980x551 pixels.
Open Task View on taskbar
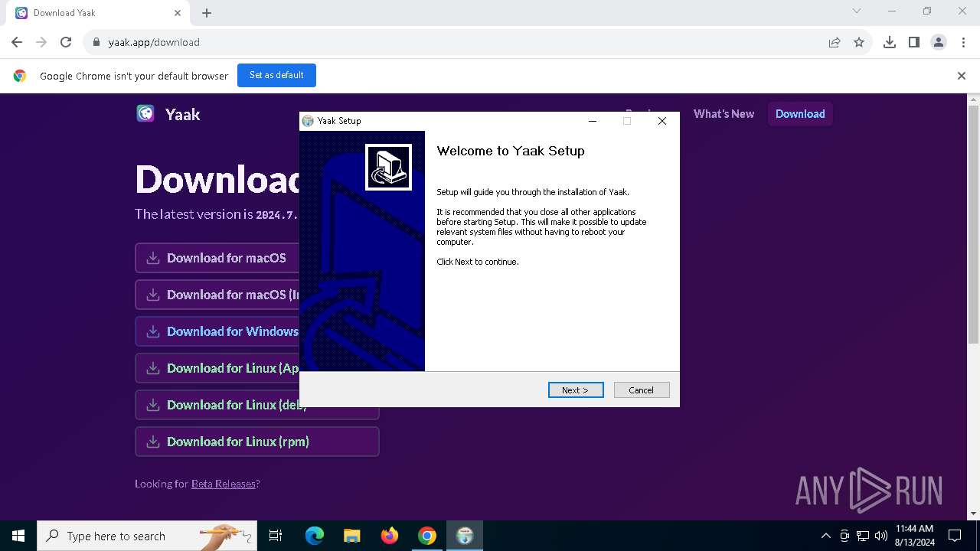click(x=276, y=536)
